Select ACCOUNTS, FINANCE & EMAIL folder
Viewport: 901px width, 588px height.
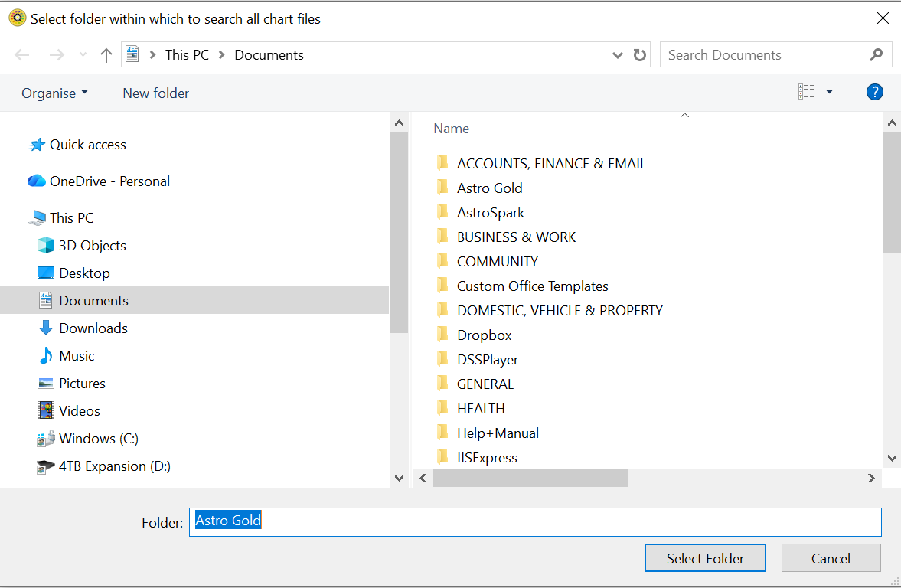pos(540,164)
